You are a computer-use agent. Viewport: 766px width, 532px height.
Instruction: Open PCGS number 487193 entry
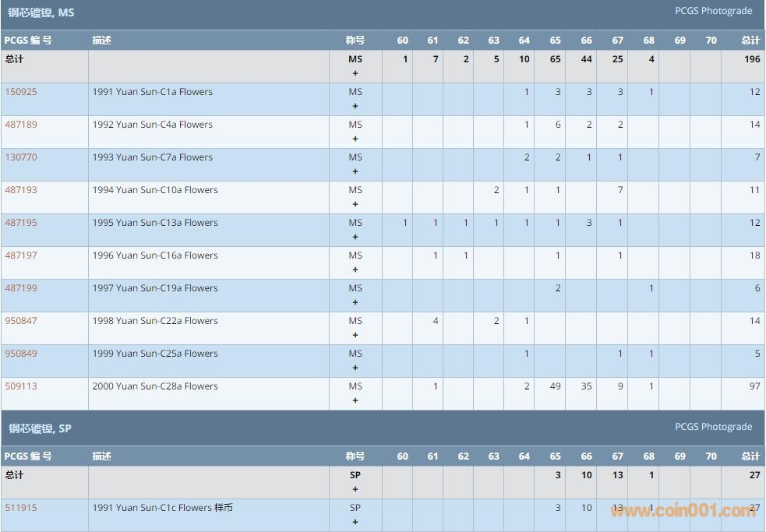point(21,190)
